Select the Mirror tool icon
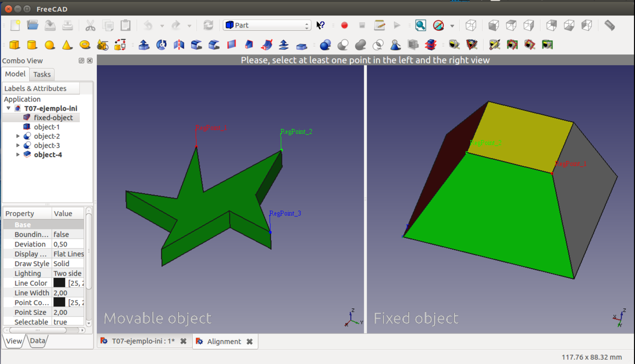 point(179,45)
